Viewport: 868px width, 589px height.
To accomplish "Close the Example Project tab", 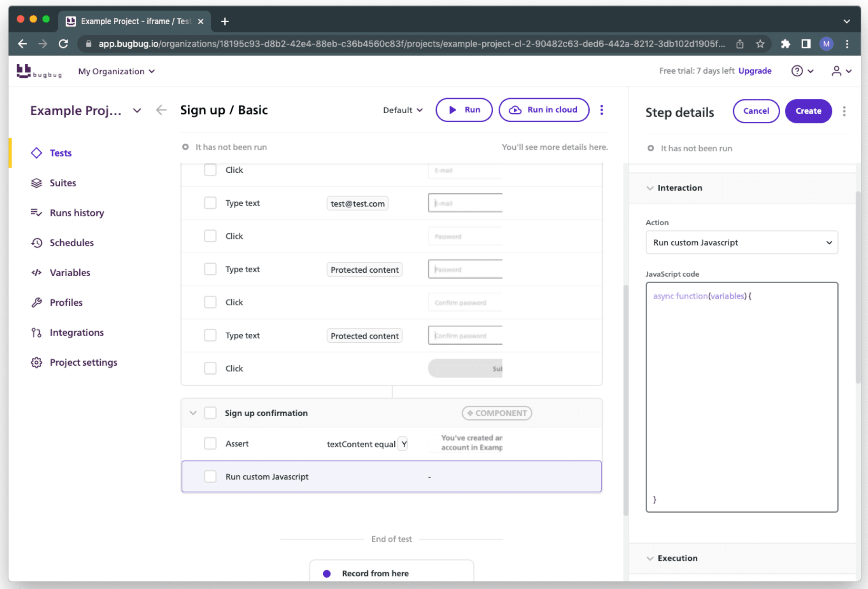I will [x=201, y=21].
